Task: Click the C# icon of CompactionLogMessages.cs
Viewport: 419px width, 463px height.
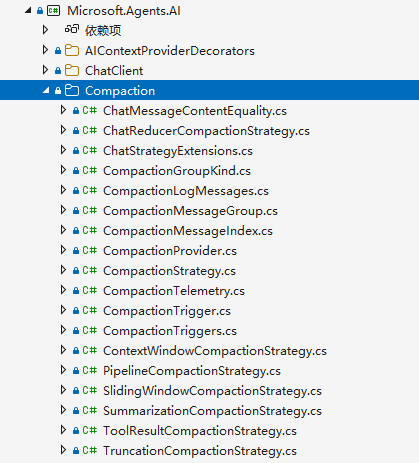Action: coord(90,190)
